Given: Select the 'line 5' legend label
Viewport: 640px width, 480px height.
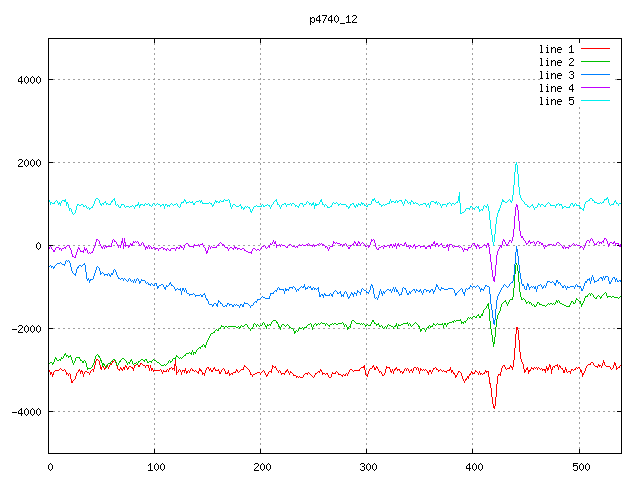Looking at the screenshot, I should click(x=556, y=101).
